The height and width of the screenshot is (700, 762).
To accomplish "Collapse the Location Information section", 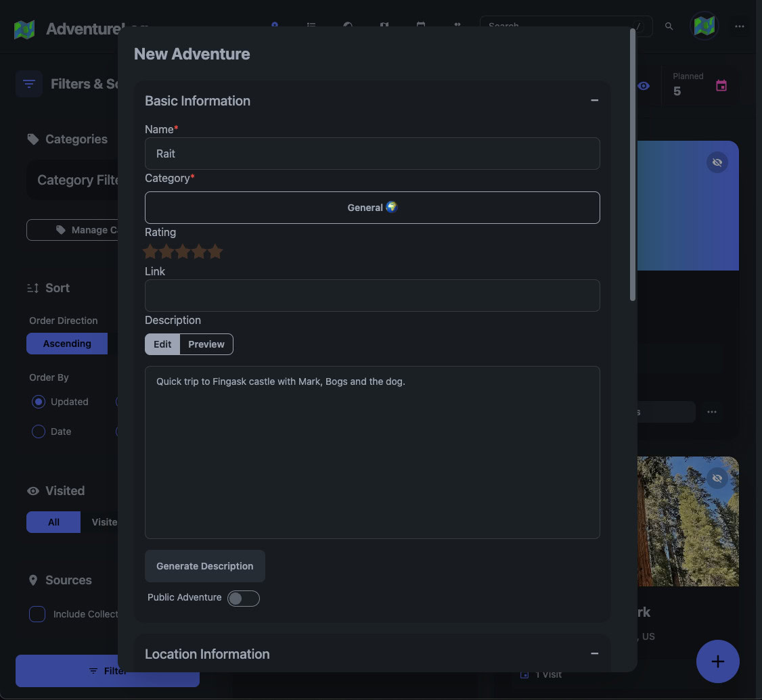I will click(x=594, y=654).
